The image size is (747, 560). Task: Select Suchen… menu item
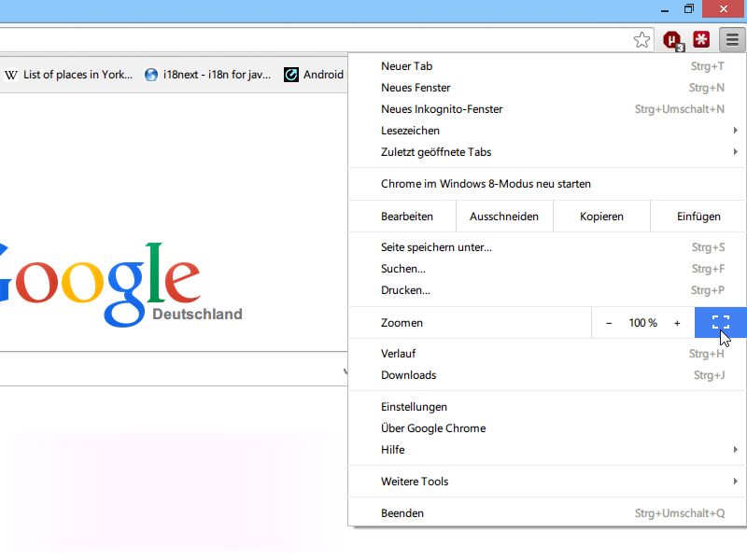[547, 269]
